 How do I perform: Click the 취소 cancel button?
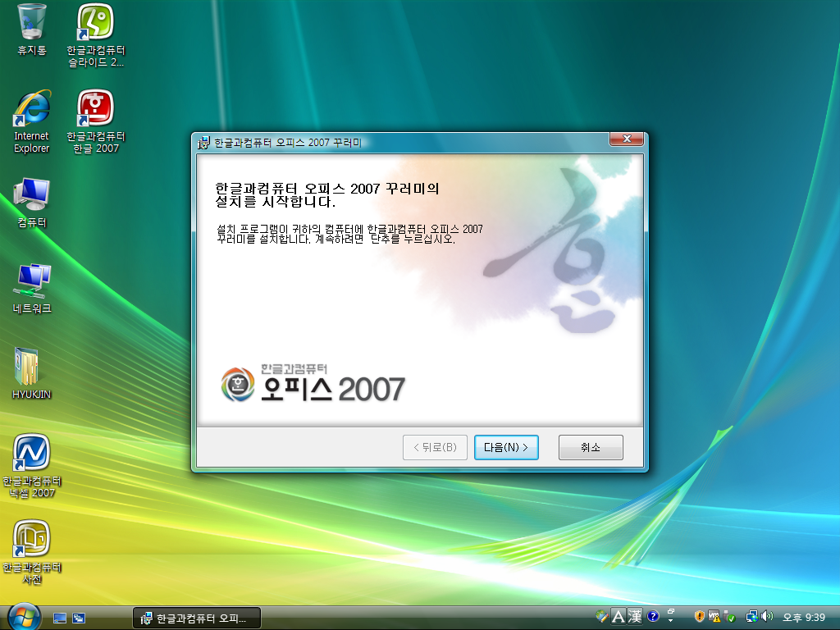click(x=591, y=447)
